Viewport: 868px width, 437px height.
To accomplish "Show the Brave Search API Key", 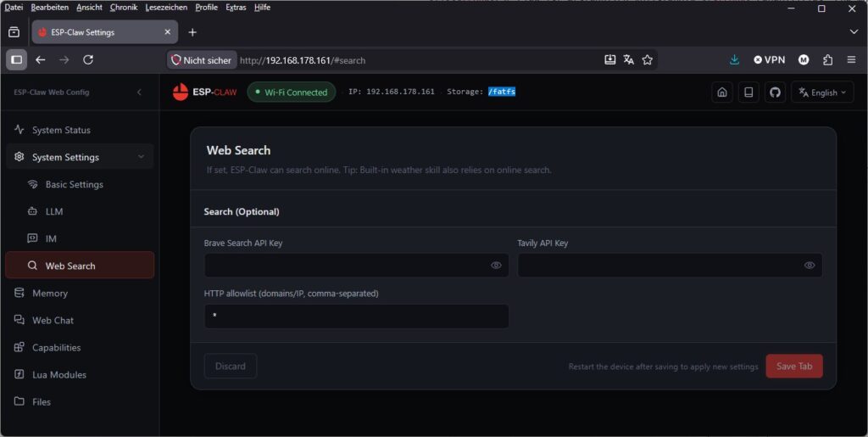I will click(x=496, y=266).
